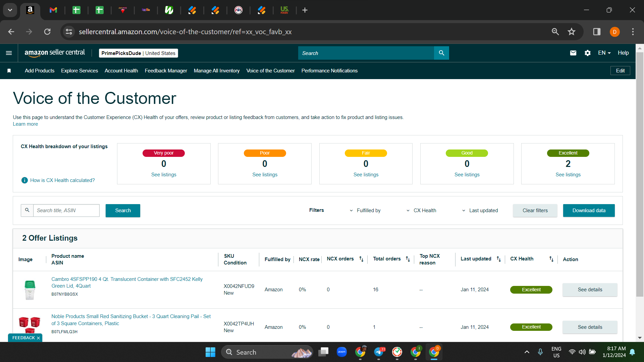The width and height of the screenshot is (644, 362).
Task: Close the FEEDBACK tab with X
Action: pos(38,338)
